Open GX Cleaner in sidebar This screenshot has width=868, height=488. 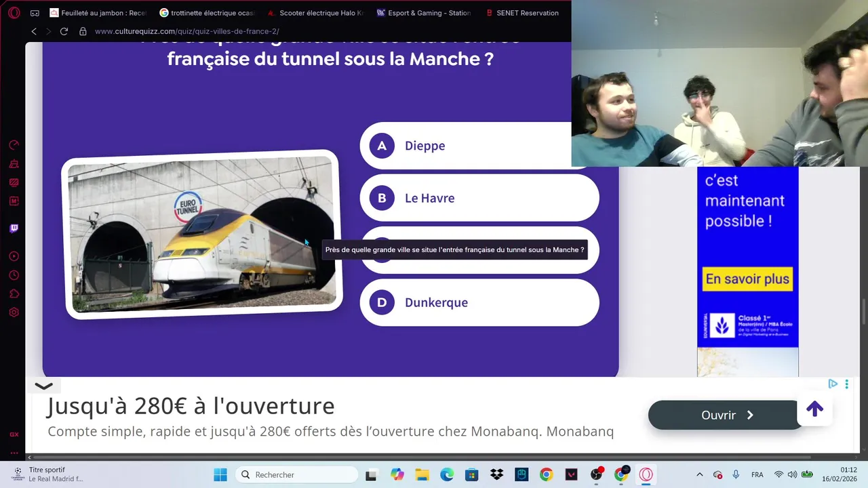click(14, 164)
